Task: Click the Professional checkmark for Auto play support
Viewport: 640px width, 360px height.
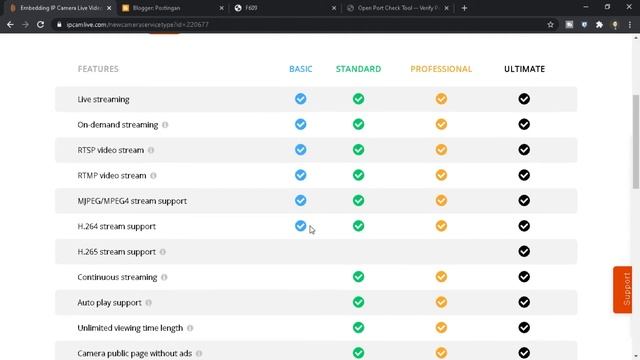Action: point(441,302)
